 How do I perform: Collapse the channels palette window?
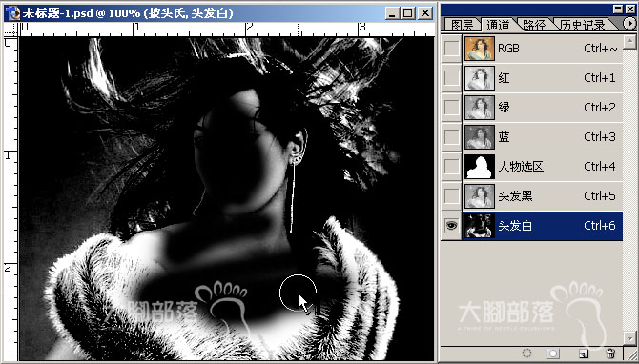point(619,9)
